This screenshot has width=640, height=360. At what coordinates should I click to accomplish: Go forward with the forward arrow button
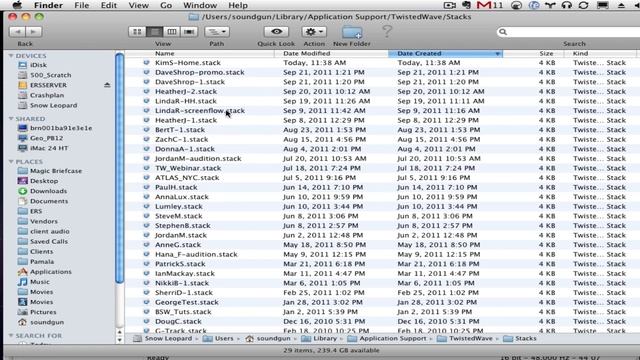coord(34,31)
